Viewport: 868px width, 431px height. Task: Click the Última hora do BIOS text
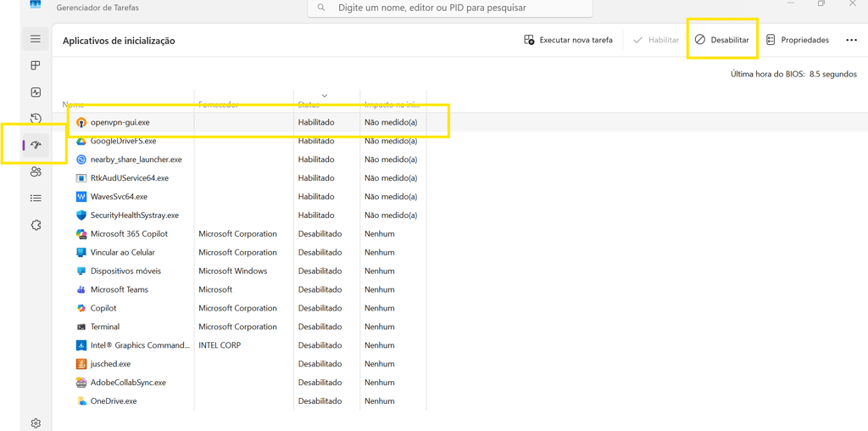coord(793,74)
